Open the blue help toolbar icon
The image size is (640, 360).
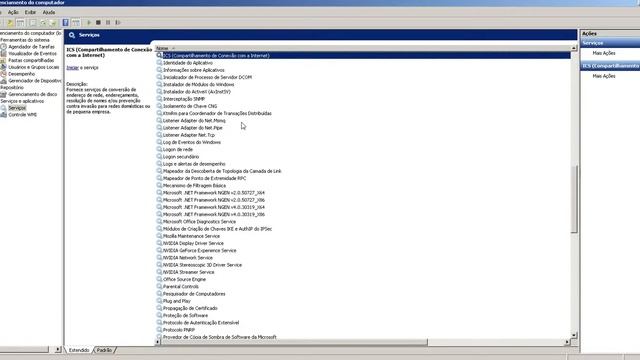point(65,22)
